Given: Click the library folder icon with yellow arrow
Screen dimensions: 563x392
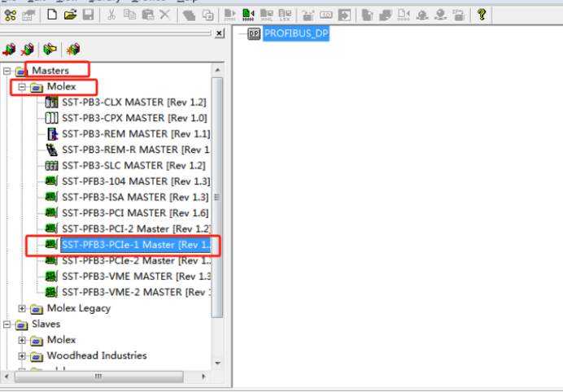Looking at the screenshot, I should click(x=50, y=49).
